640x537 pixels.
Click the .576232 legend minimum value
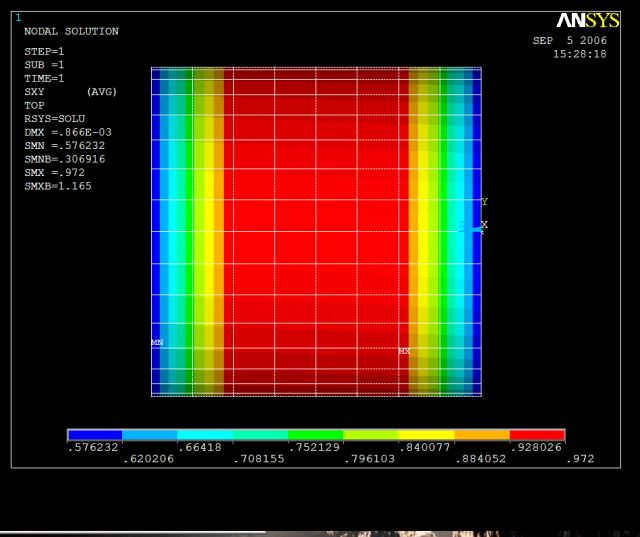tap(93, 447)
